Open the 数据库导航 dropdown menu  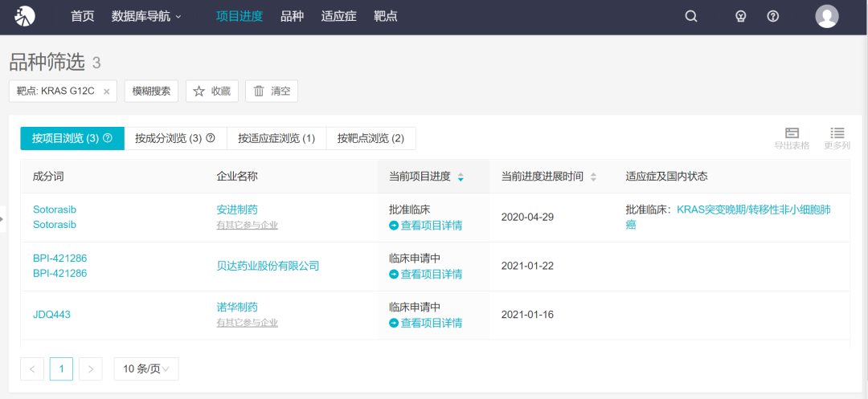tap(146, 17)
